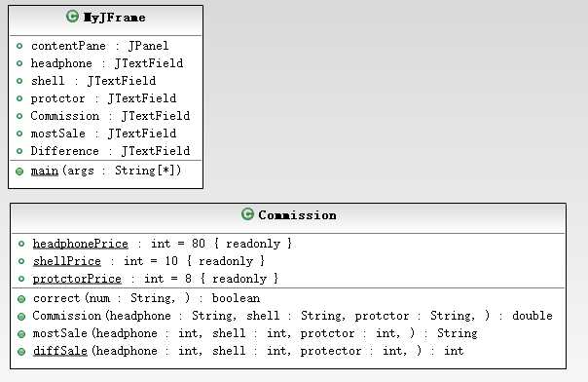The width and height of the screenshot is (588, 382).
Task: Select the Commission method returning double
Action: coord(292,316)
